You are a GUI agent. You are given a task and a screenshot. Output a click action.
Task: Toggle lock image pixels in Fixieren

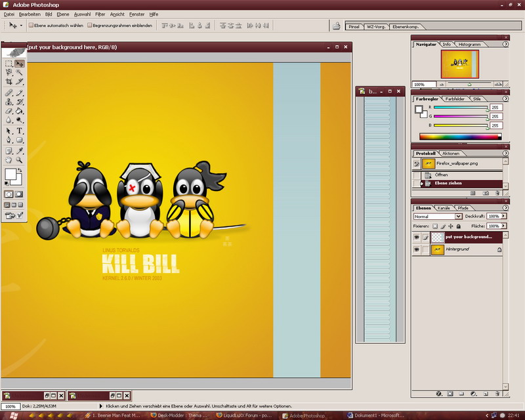pos(443,226)
